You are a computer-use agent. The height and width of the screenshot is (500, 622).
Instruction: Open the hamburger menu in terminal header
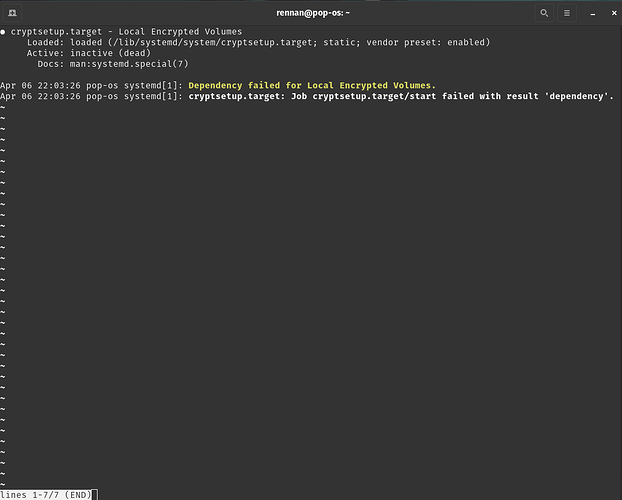pos(567,13)
